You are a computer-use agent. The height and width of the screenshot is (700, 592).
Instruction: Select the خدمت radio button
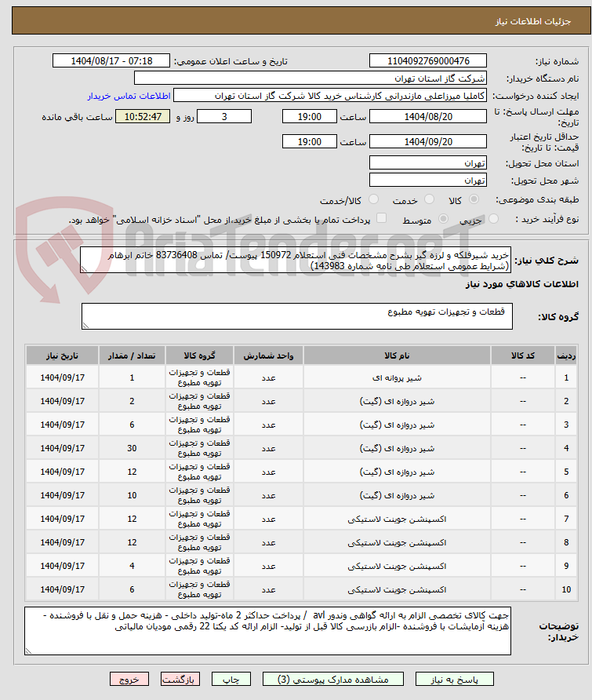(429, 199)
